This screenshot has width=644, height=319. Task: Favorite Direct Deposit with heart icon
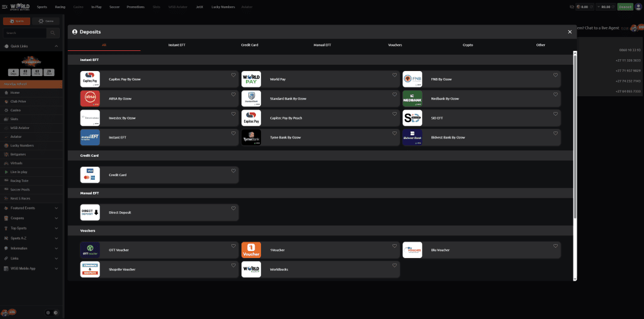(233, 208)
